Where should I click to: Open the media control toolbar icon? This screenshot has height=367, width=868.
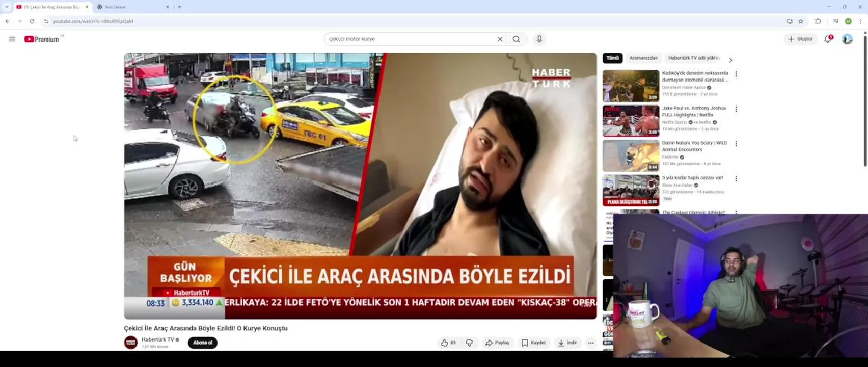[x=836, y=21]
